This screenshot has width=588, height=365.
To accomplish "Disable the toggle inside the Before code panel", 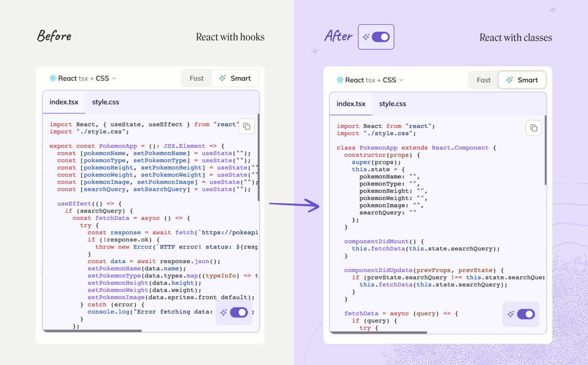I will [x=240, y=312].
